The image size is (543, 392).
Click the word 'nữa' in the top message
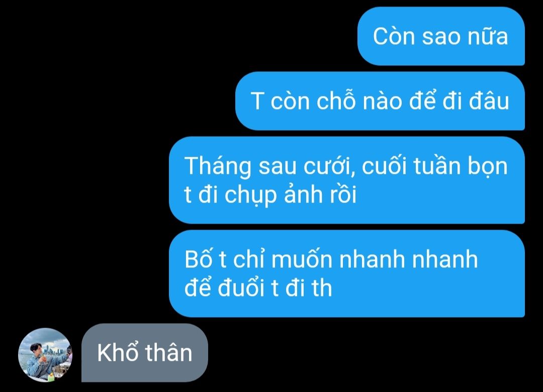488,36
